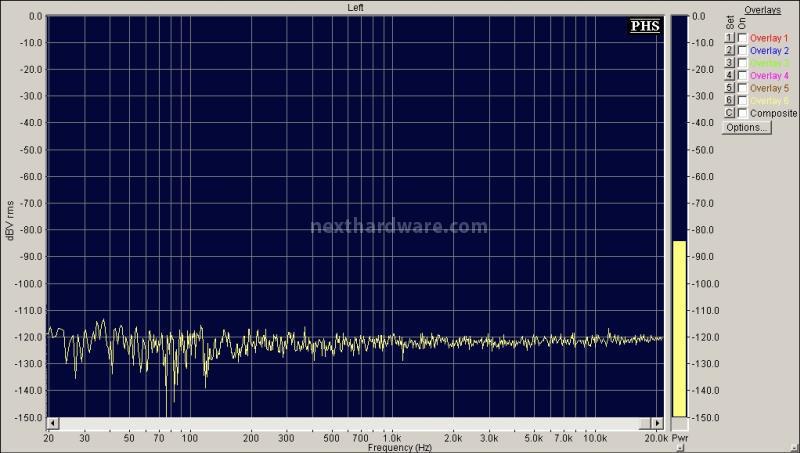The image size is (800, 453).
Task: Click the yellow Pwr level bar
Action: (x=679, y=329)
